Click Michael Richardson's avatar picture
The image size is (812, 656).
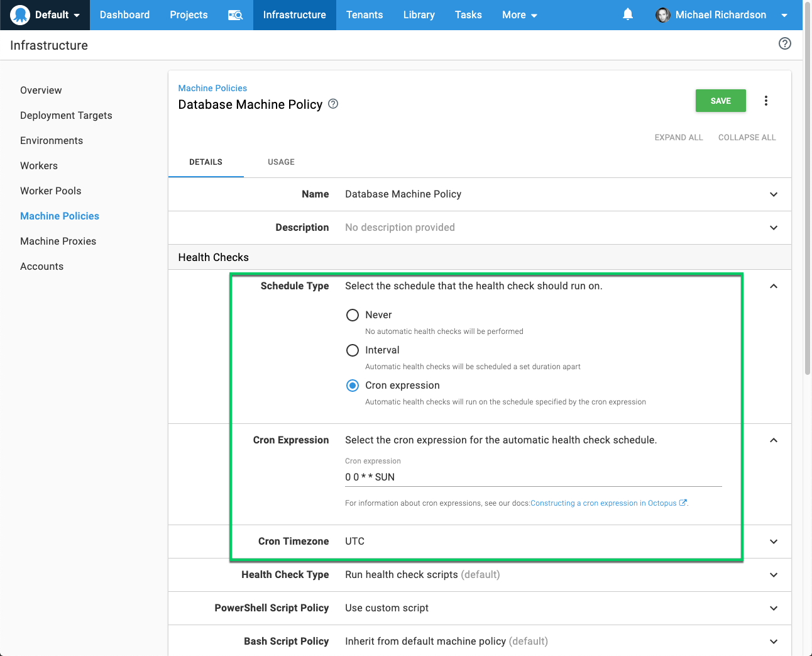click(662, 15)
